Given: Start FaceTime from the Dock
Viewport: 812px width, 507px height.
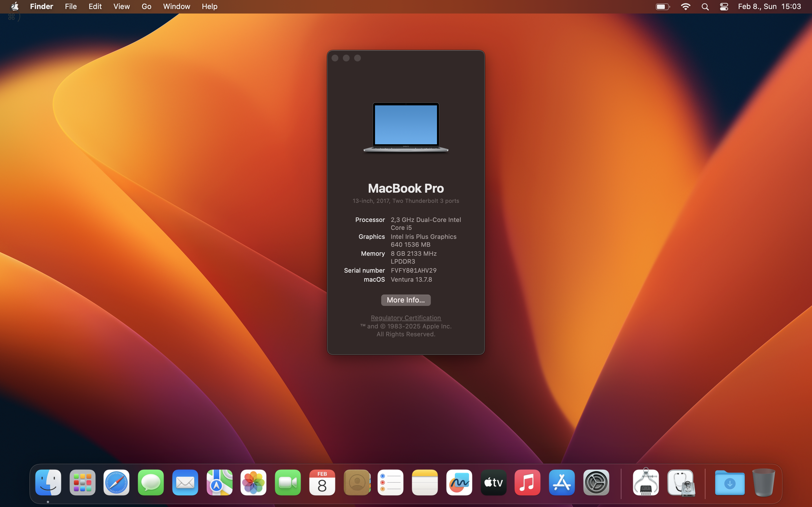Looking at the screenshot, I should pyautogui.click(x=288, y=482).
